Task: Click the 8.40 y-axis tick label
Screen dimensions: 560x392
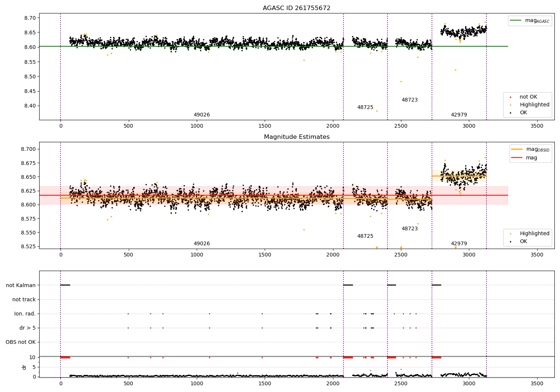Action: (x=30, y=106)
